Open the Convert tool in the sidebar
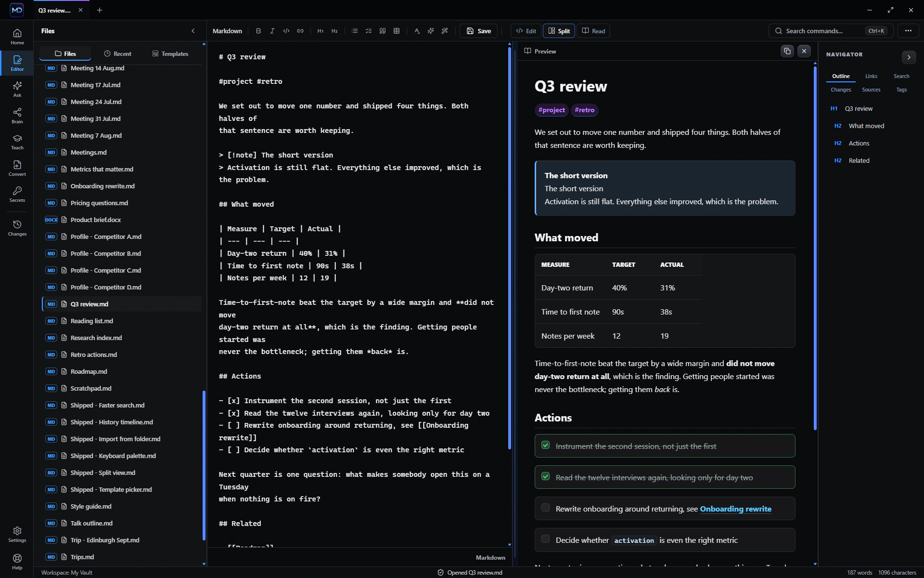Screen dimensions: 924x578 [x=17, y=168]
